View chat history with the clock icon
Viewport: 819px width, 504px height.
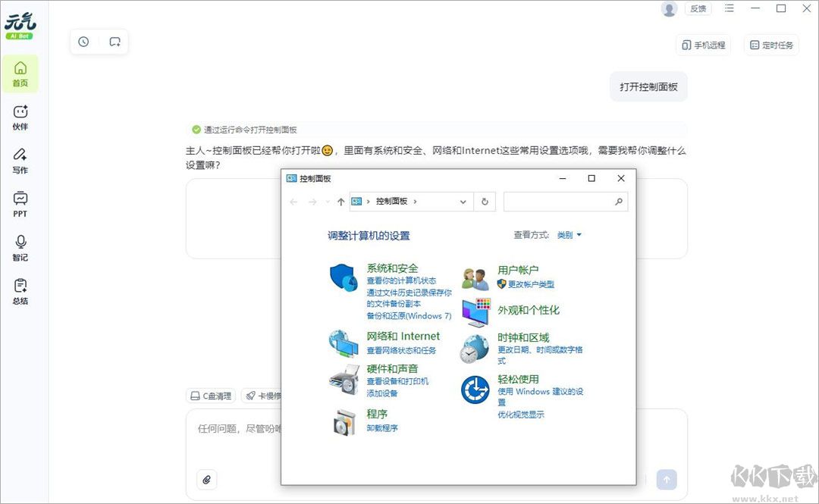(83, 42)
